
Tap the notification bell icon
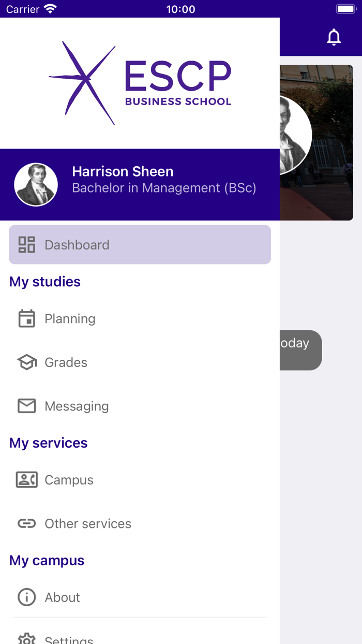(334, 37)
